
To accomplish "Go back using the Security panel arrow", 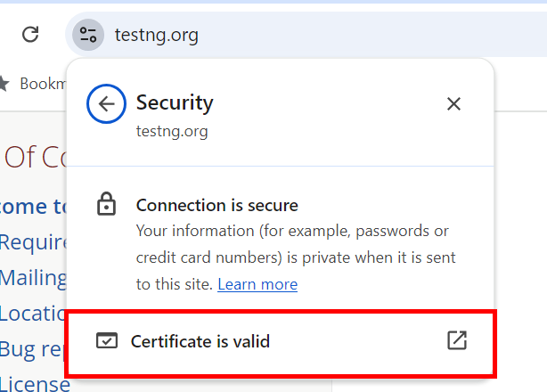I will 107,103.
